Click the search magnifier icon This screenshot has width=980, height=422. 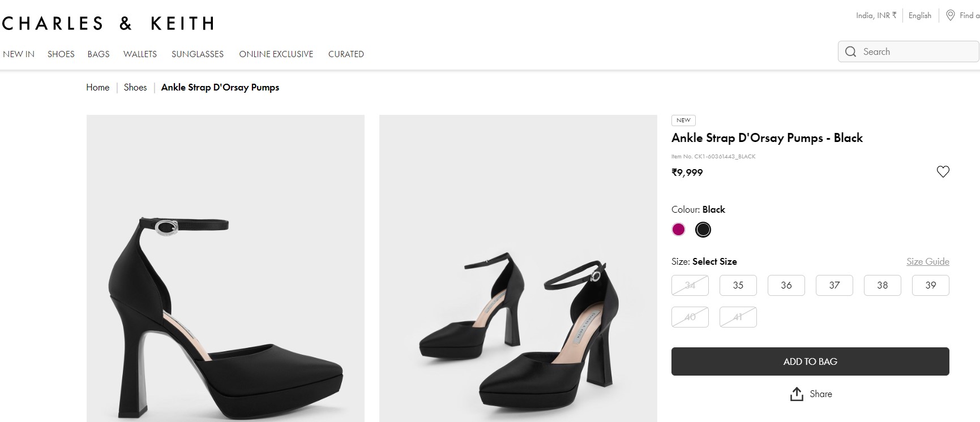coord(850,52)
